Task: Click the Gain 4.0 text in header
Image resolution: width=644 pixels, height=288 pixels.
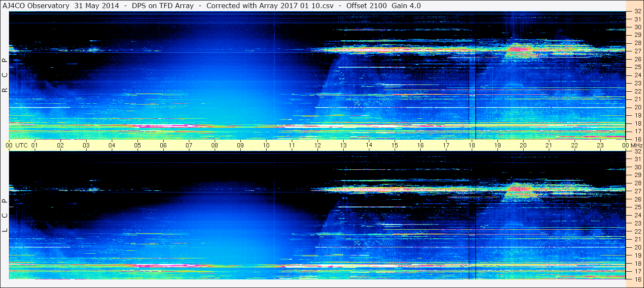Action: click(406, 6)
